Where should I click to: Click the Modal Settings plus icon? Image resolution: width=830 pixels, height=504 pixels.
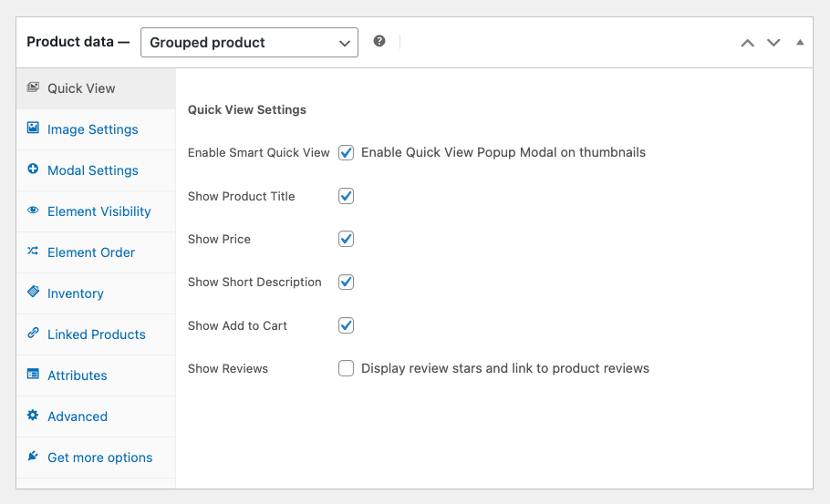click(33, 170)
